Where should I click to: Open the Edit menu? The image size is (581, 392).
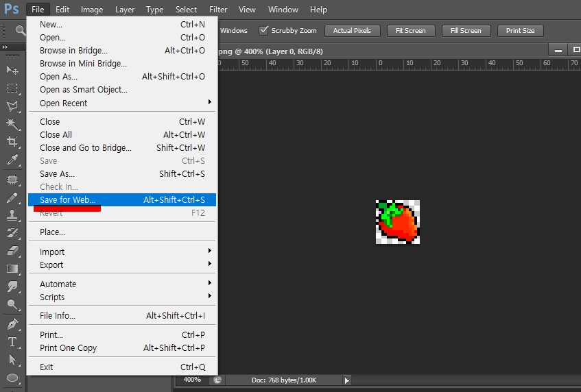click(62, 10)
